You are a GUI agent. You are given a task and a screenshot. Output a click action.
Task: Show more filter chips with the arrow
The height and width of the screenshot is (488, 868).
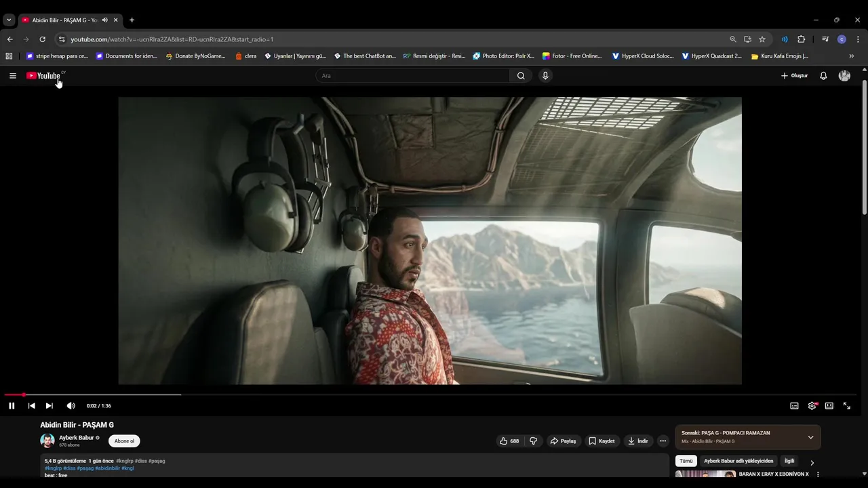pos(812,463)
